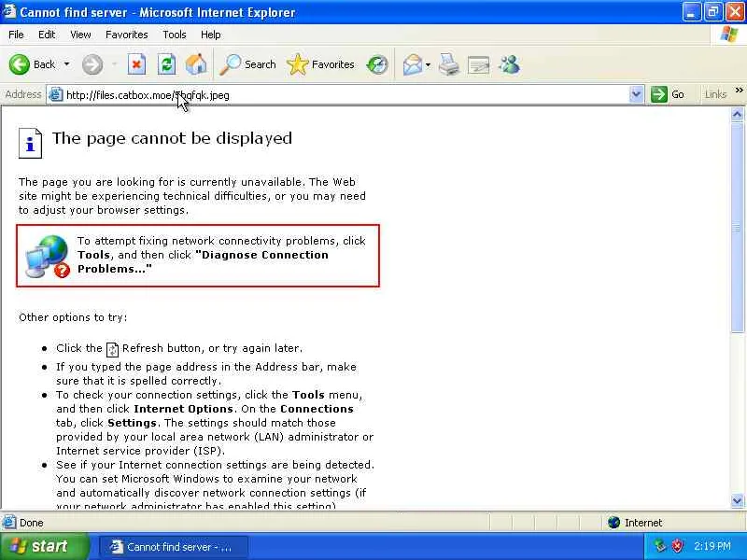Screen dimensions: 747x560
Task: Close the Internet Explorer window
Action: (x=735, y=12)
